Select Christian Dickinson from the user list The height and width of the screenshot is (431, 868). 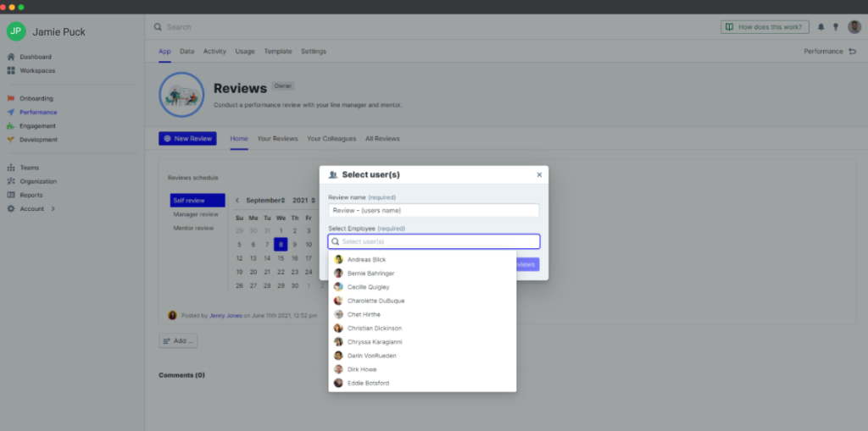[x=422, y=328]
